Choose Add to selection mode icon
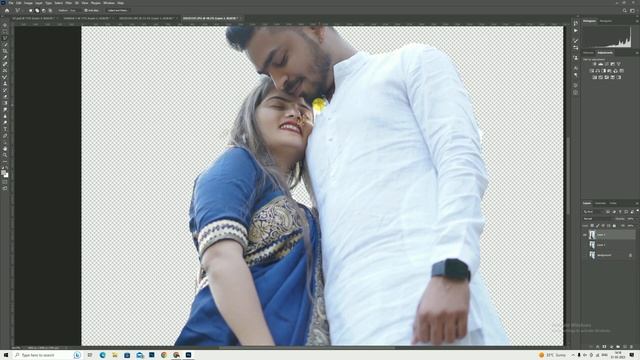640x360 pixels. (37, 10)
